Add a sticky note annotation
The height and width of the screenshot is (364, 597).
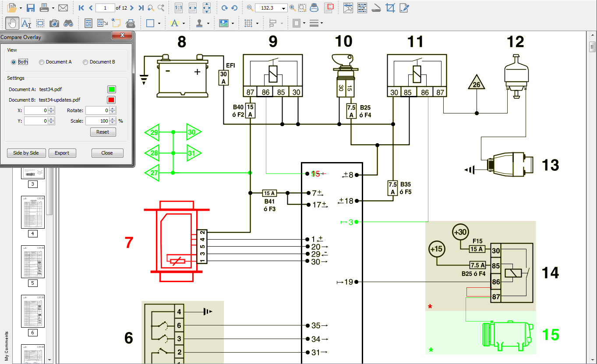[116, 23]
